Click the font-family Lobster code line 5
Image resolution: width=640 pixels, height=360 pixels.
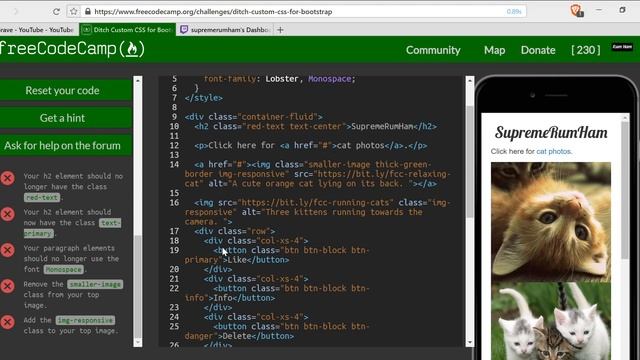click(x=280, y=79)
